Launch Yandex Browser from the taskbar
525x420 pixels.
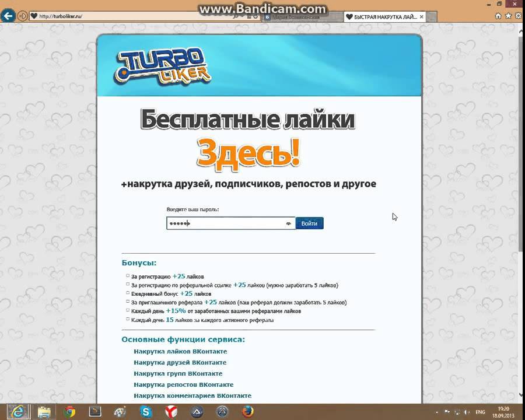171,412
